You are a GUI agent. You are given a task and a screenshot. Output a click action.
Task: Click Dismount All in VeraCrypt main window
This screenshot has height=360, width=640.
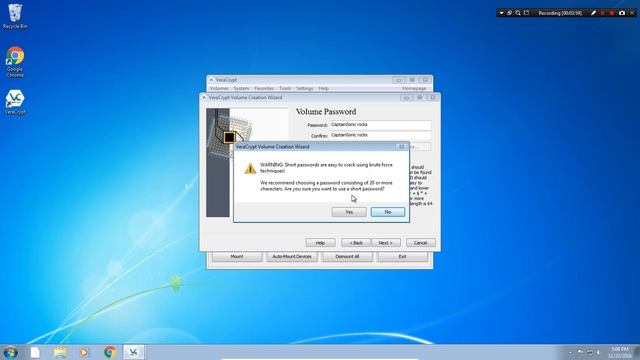click(x=347, y=256)
